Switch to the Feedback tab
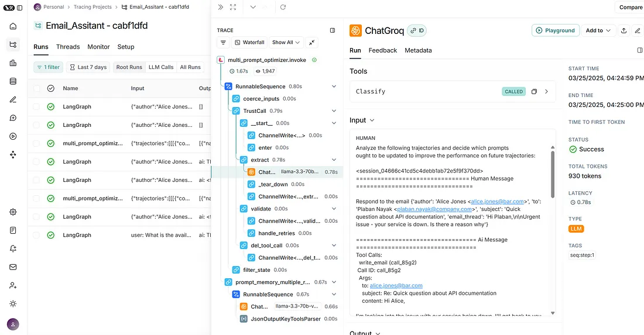The image size is (644, 335). (x=382, y=50)
